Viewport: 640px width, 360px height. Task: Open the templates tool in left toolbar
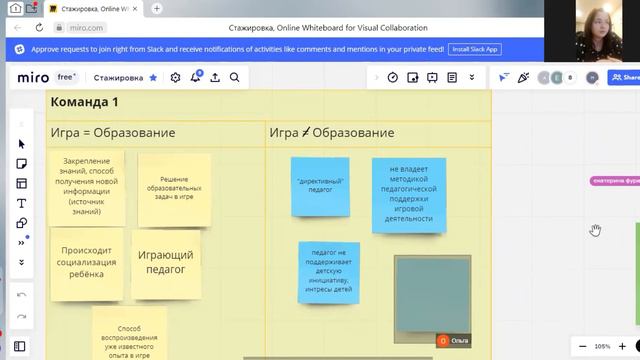(22, 183)
